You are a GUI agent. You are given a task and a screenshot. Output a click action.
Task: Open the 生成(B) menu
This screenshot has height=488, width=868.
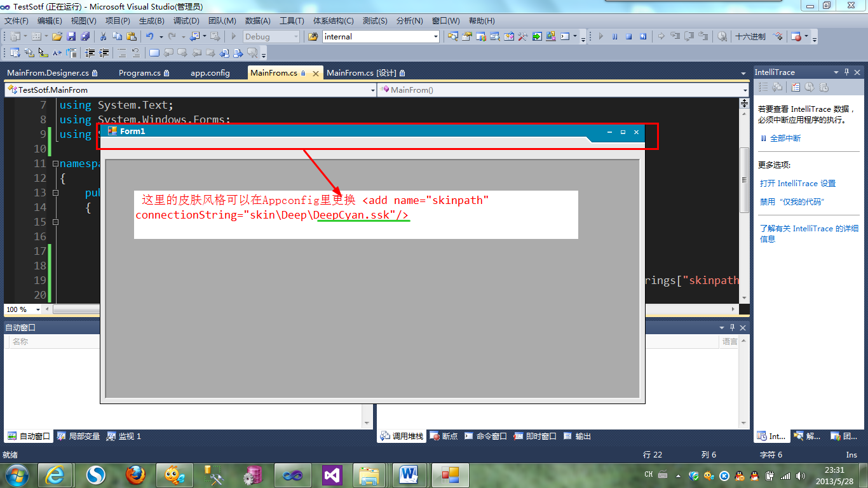click(151, 21)
